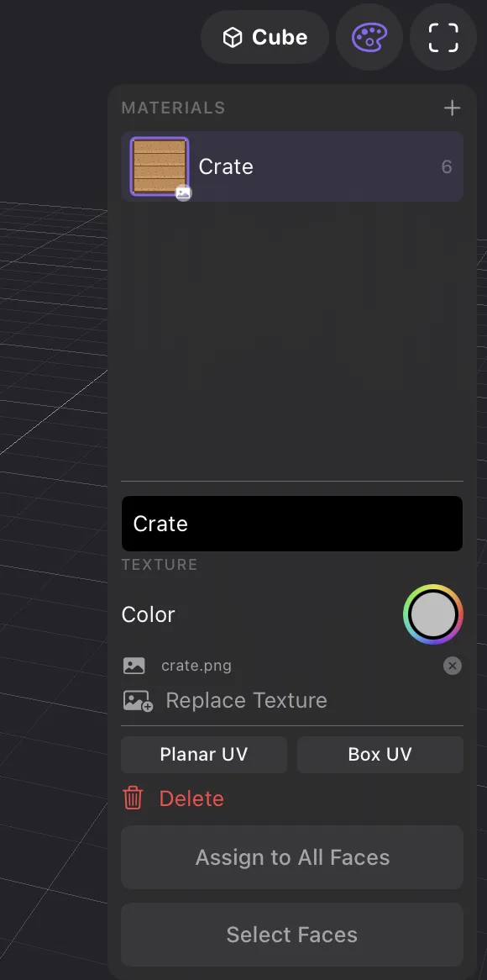Click the texture badge on Crate thumbnail
The image size is (487, 980).
pos(183,193)
